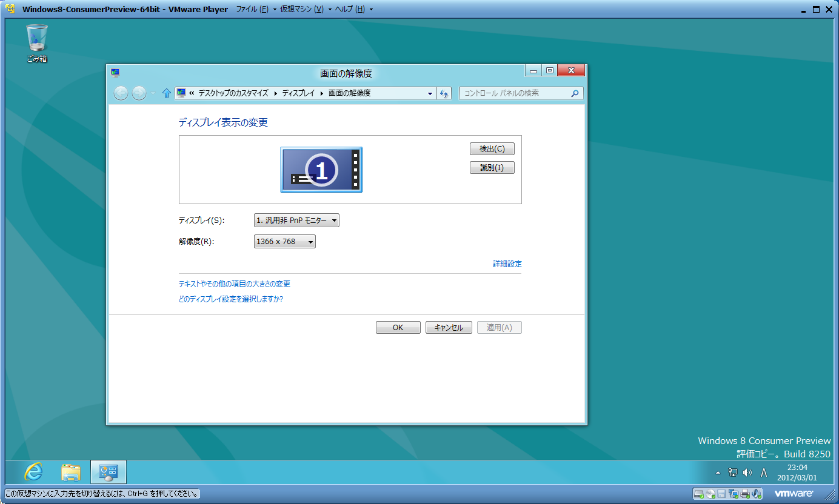Screen dimensions: 839x504
Task: Click the display icon at the address bar start
Action: pos(181,93)
